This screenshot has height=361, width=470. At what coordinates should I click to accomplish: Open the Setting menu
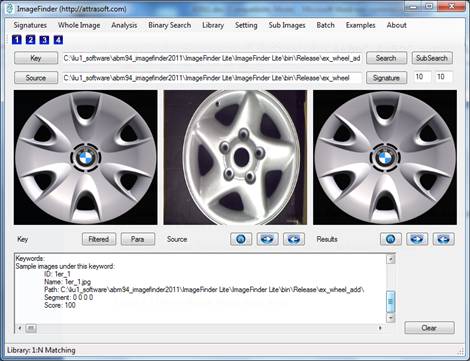tap(246, 25)
